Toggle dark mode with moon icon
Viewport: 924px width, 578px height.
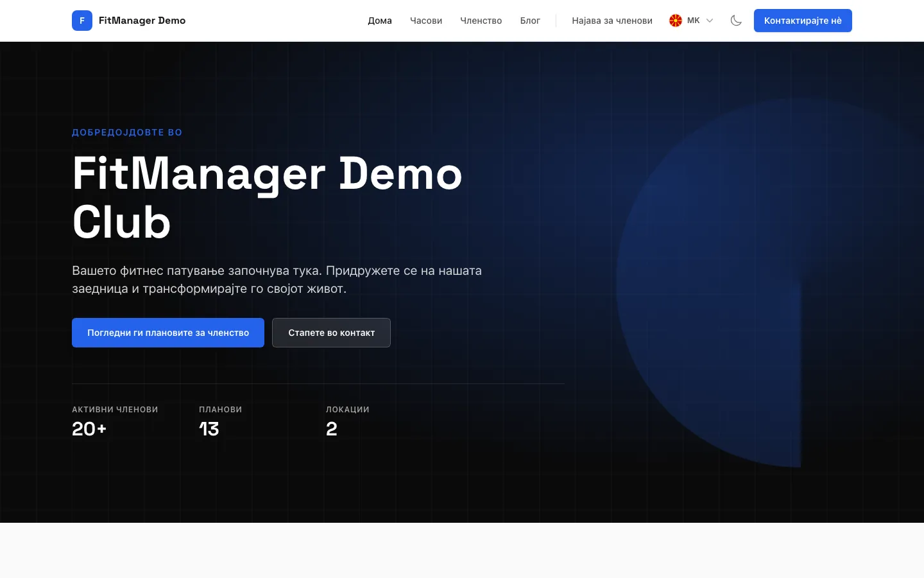pos(736,21)
